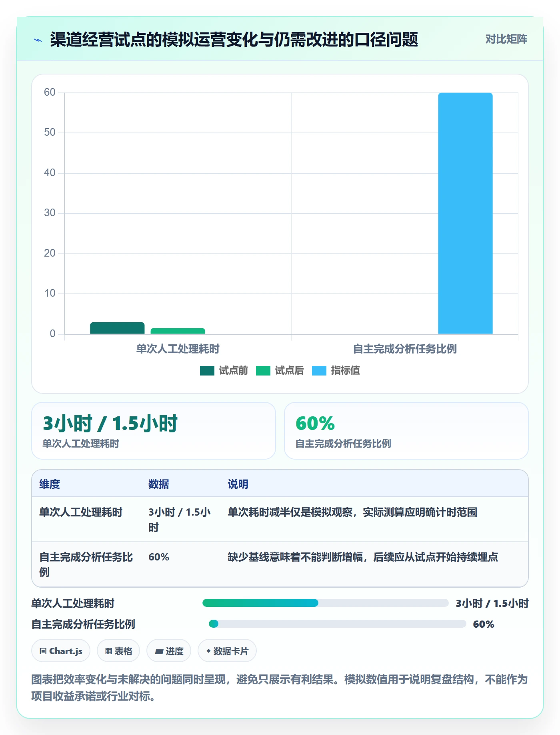Click the y-axis tick label 60
The height and width of the screenshot is (735, 560).
(x=50, y=92)
